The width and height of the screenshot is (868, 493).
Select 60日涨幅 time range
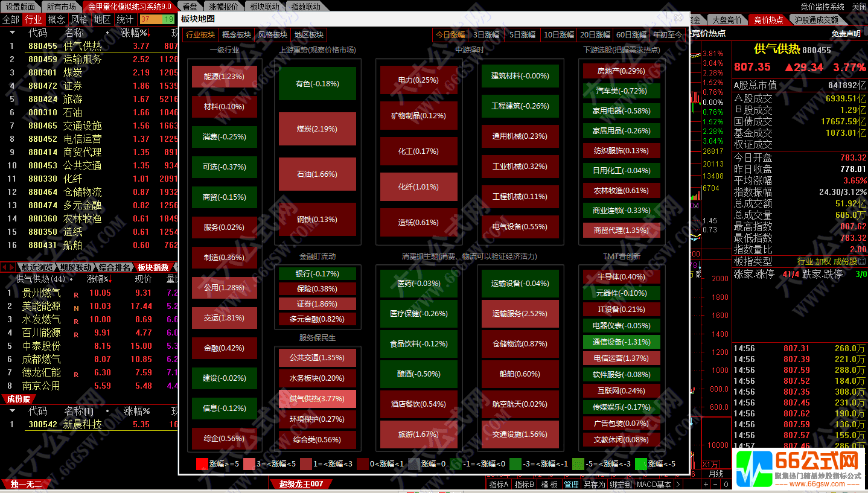[631, 35]
